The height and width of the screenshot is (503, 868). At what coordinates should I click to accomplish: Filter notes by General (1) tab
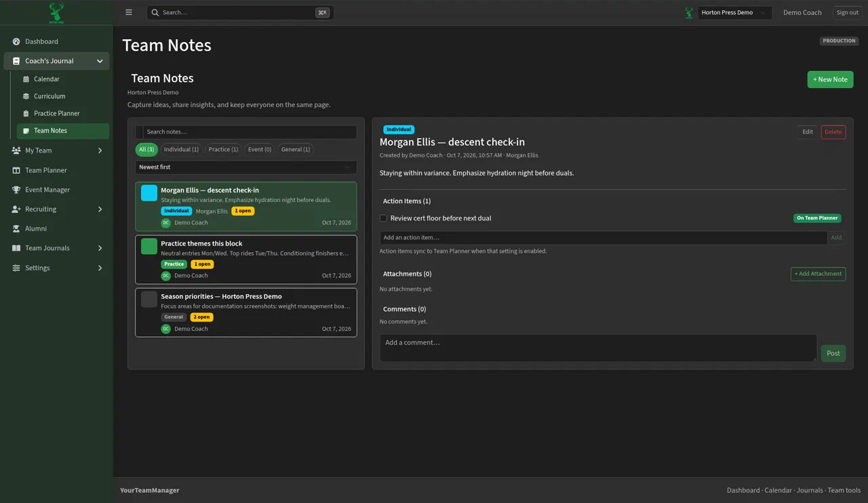(296, 149)
